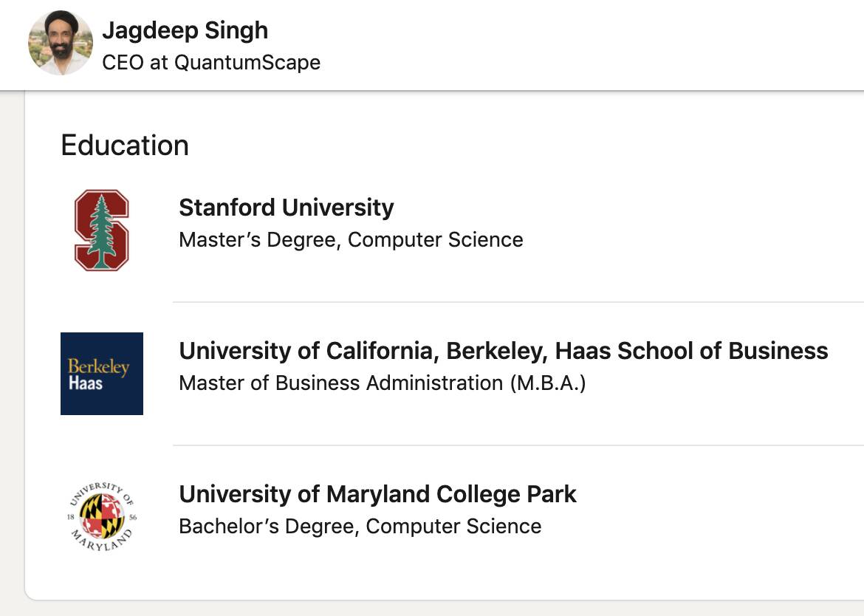Open the University of Maryland seal logo
Viewport: 864px width, 616px height.
click(x=102, y=517)
